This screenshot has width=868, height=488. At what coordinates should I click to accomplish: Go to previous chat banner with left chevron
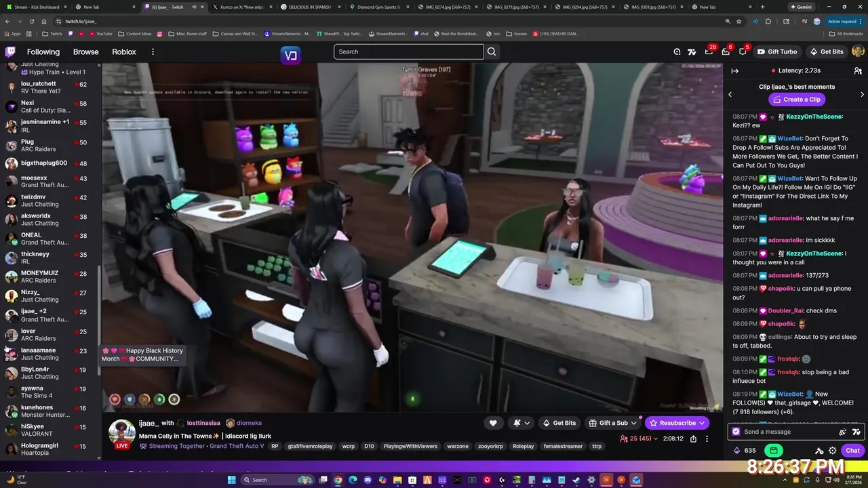730,94
